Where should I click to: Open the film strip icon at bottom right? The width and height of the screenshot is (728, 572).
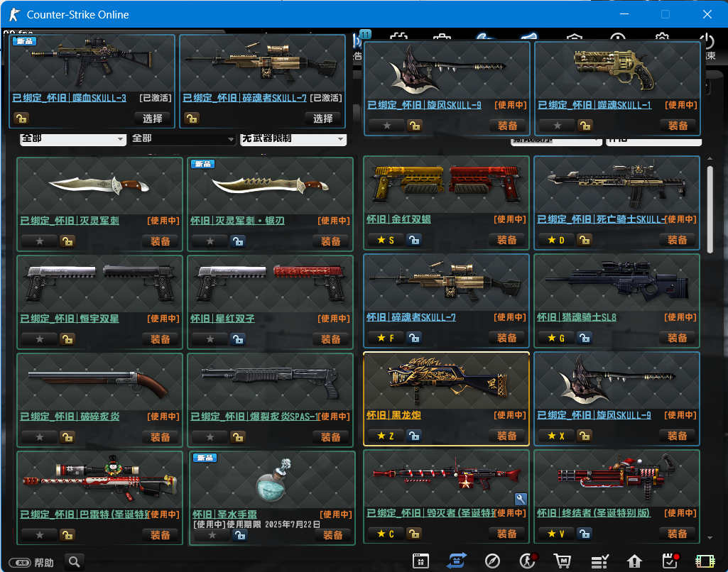coord(705,561)
